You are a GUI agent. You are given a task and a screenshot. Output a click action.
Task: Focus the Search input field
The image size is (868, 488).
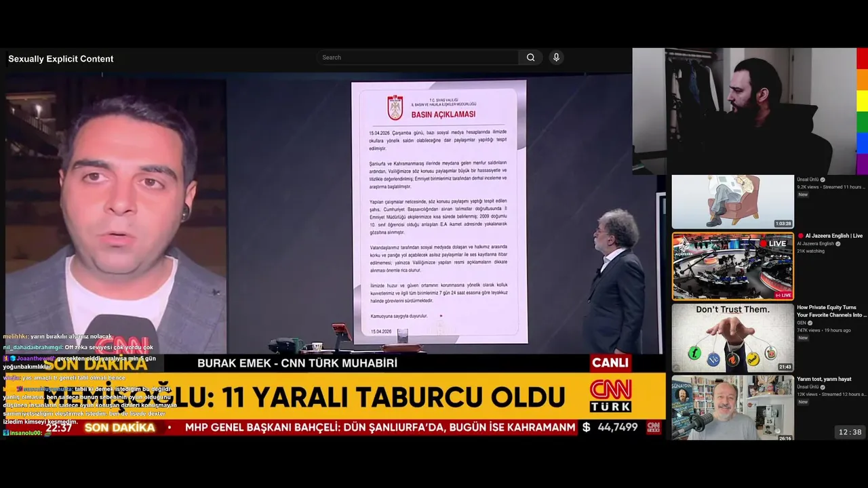[417, 58]
